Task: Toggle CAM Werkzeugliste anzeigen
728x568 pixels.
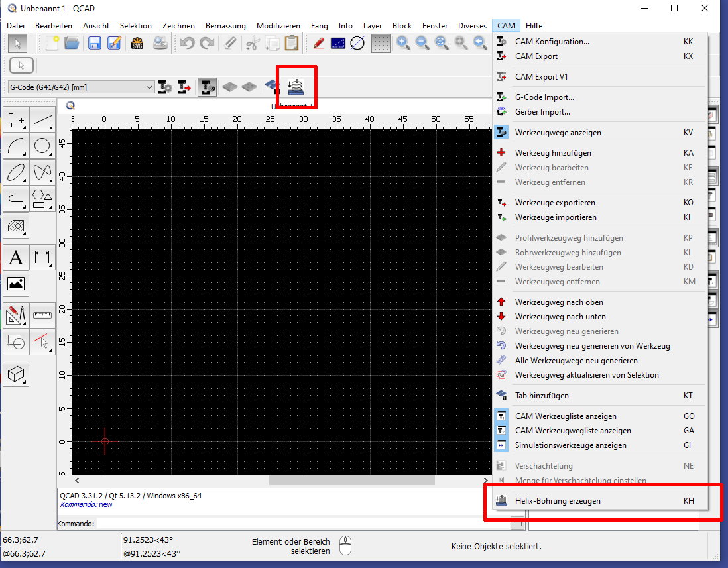Action: pyautogui.click(x=565, y=416)
